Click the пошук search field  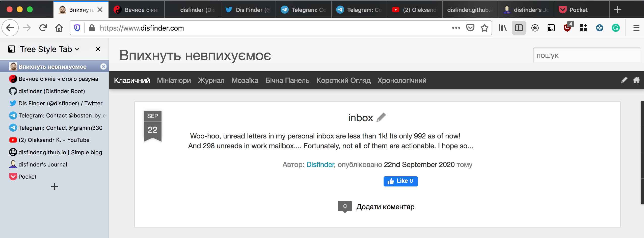click(x=587, y=55)
